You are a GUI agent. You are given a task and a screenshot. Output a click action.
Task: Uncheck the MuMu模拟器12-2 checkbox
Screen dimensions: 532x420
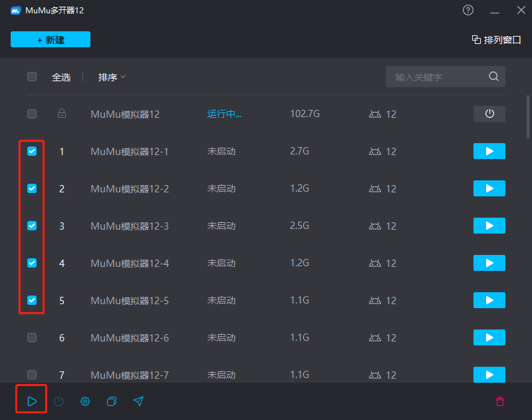point(32,188)
